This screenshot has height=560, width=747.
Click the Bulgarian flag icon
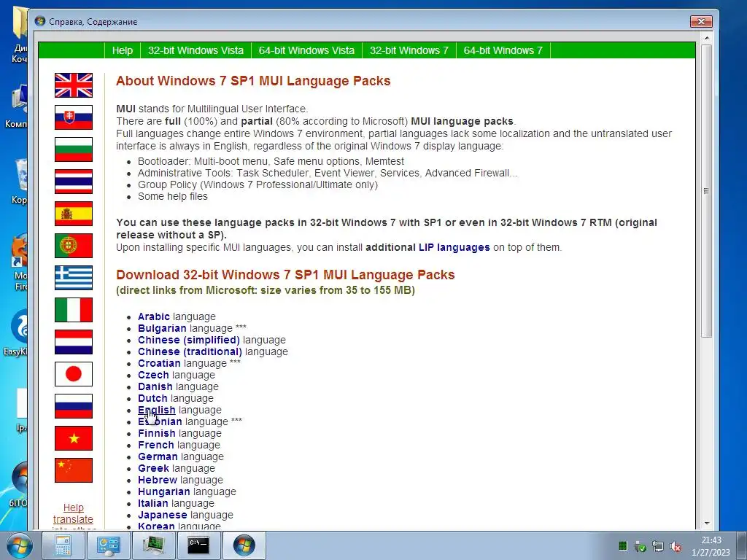click(x=74, y=149)
